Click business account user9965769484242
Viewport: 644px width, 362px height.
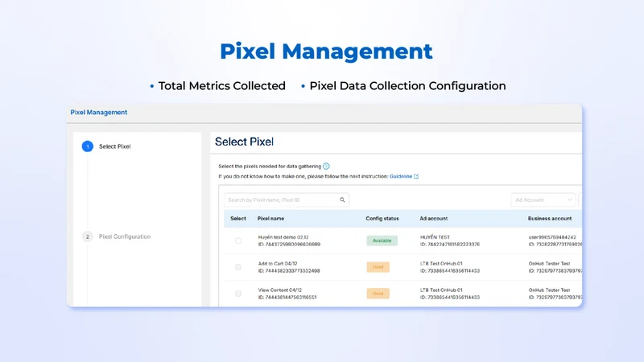coord(552,237)
